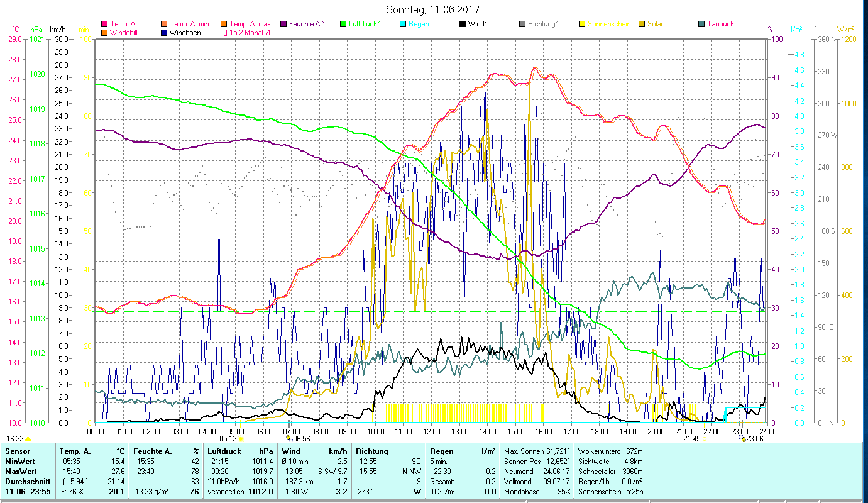Viewport: 868px width, 503px height.
Task: Click the 16:32 marker at bottom left
Action: coord(28,439)
